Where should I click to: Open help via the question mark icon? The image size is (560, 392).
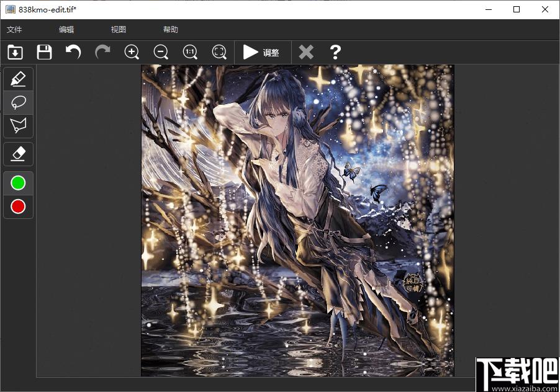[335, 53]
